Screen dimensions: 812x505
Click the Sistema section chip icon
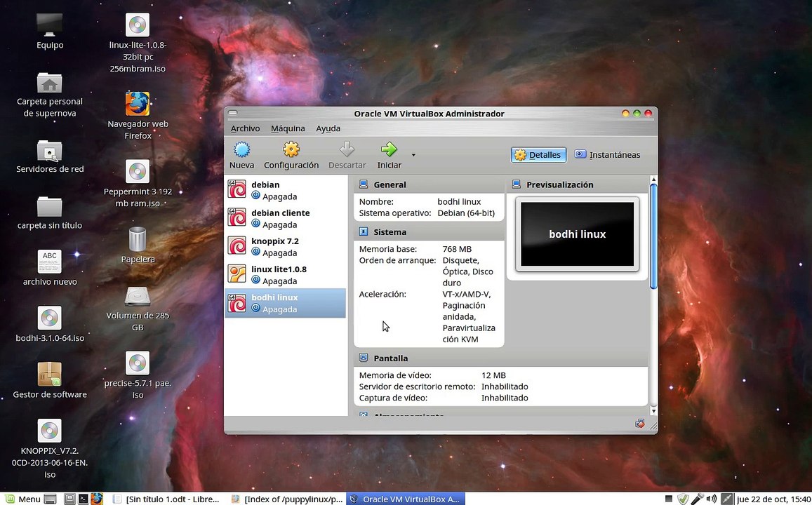coord(364,231)
